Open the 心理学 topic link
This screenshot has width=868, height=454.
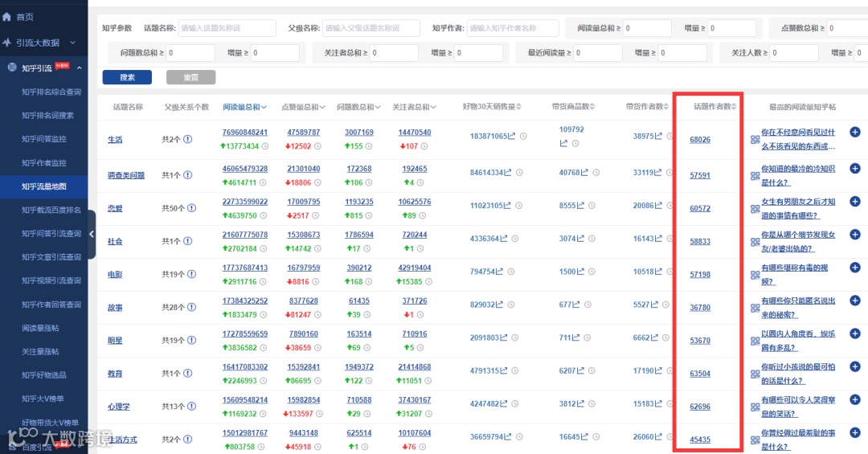[x=118, y=407]
